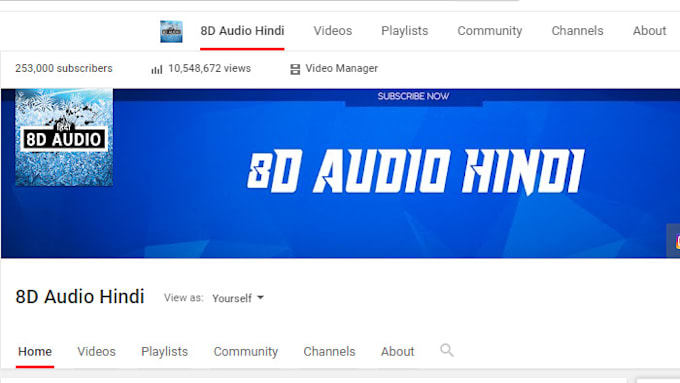This screenshot has height=383, width=680.
Task: Open About tab in top sticky header
Action: pos(649,31)
